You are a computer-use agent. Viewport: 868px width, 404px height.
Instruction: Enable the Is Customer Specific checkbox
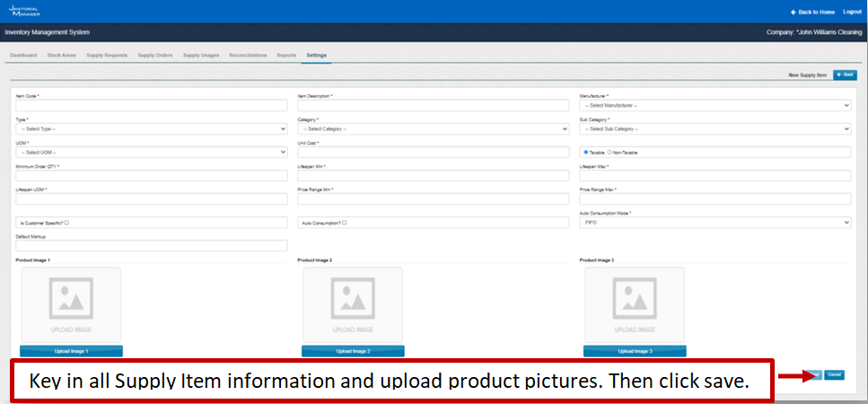pyautogui.click(x=67, y=222)
